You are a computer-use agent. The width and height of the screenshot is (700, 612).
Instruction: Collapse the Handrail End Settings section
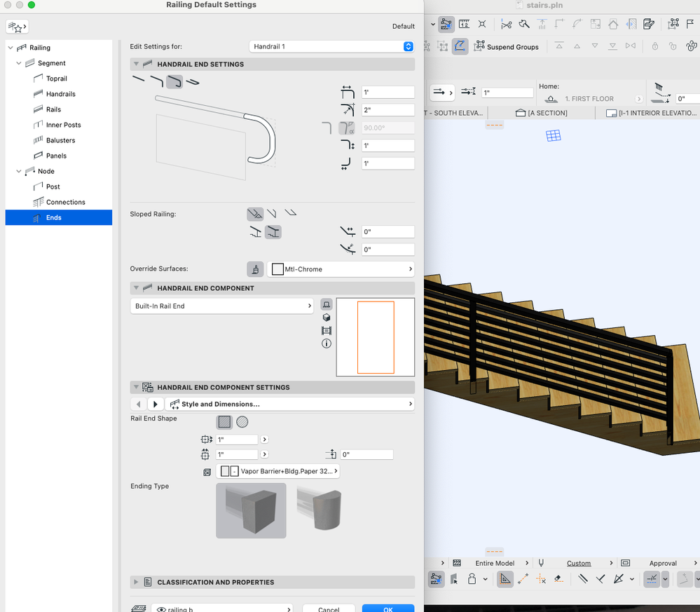coord(137,64)
